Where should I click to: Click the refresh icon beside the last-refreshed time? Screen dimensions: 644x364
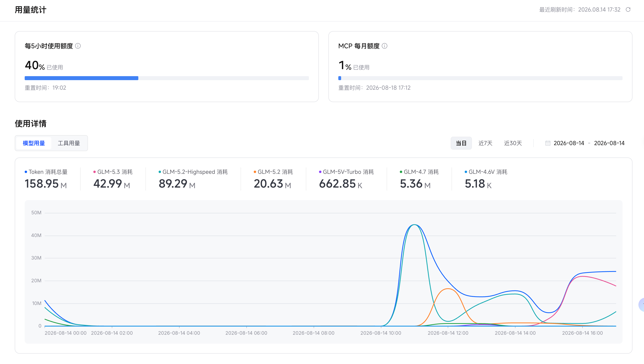pos(628,10)
